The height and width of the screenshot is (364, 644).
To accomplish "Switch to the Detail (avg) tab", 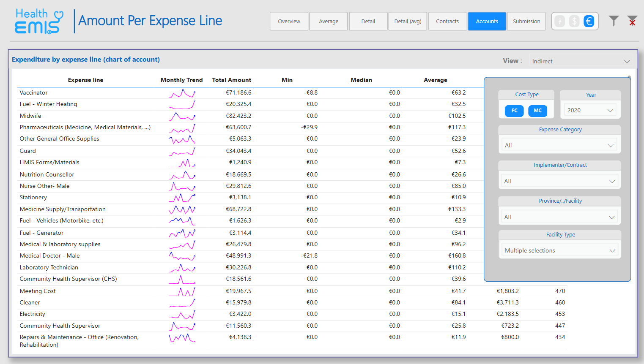I will [x=407, y=21].
